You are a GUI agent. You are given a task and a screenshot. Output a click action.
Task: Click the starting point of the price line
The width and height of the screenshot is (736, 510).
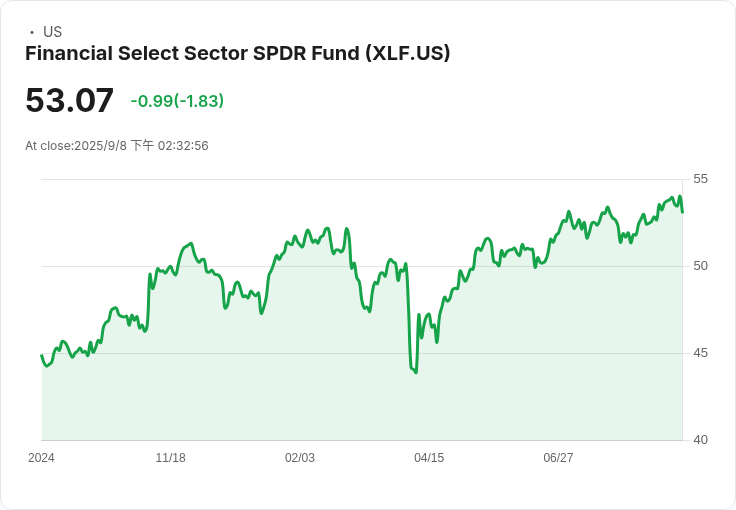click(42, 355)
